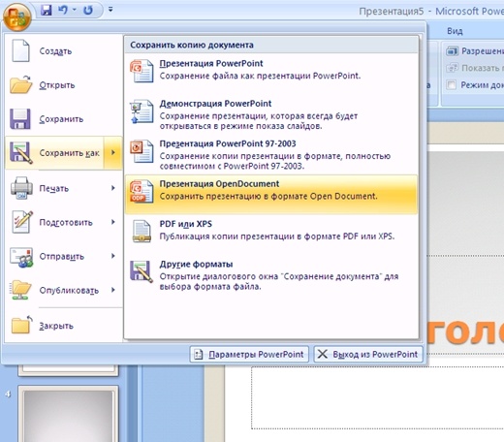
Task: Open Другие форматы save dialog option
Action: coord(271,275)
